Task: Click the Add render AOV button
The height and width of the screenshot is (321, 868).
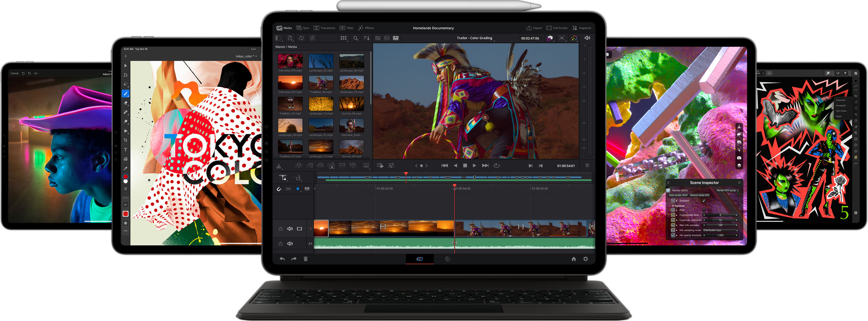Action: [x=678, y=195]
